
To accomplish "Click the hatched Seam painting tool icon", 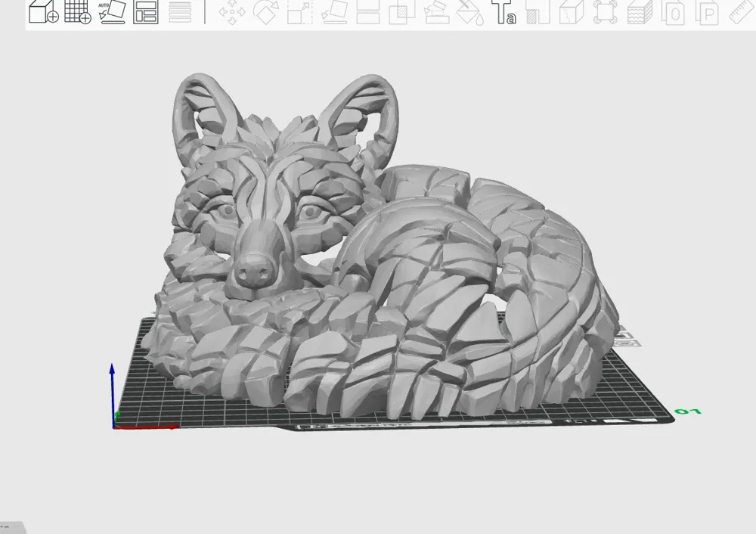I will pos(538,11).
